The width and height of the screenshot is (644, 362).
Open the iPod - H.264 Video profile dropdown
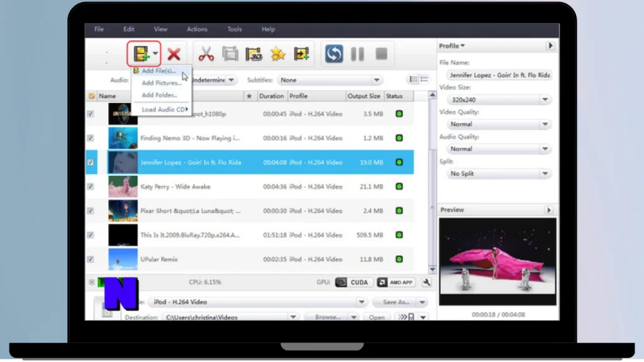[x=257, y=302]
